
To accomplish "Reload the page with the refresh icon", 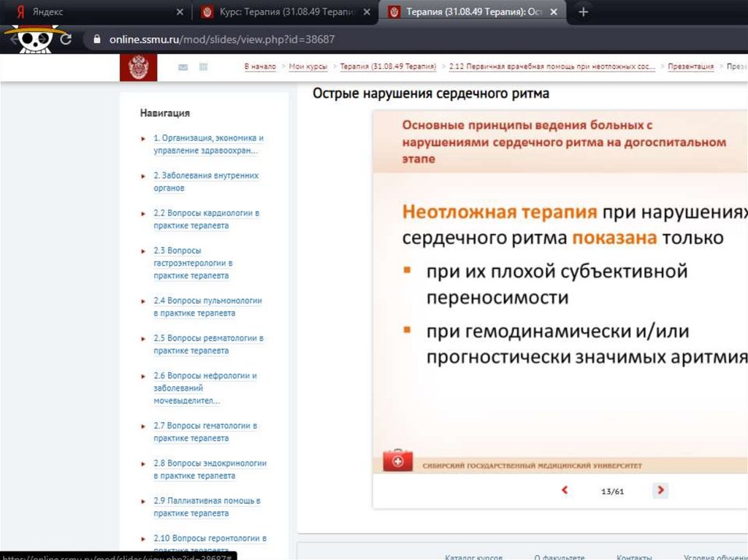I will click(66, 39).
